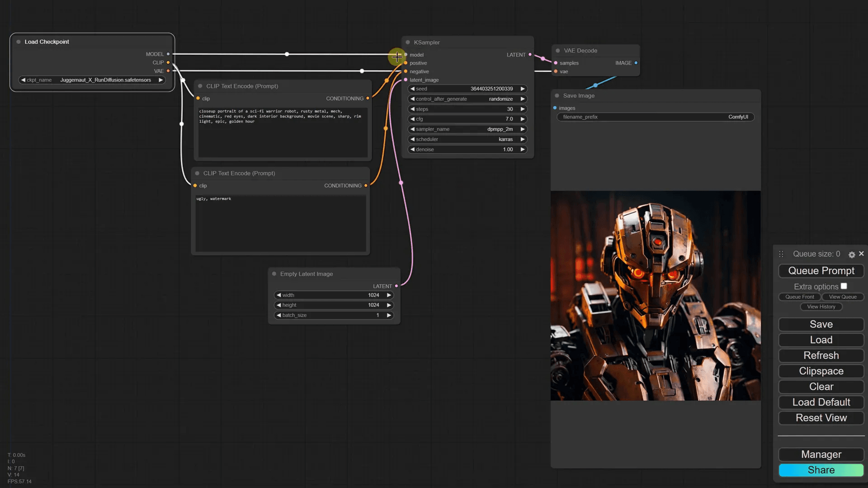This screenshot has height=488, width=868.
Task: Increase steps with right arrow
Action: (523, 109)
